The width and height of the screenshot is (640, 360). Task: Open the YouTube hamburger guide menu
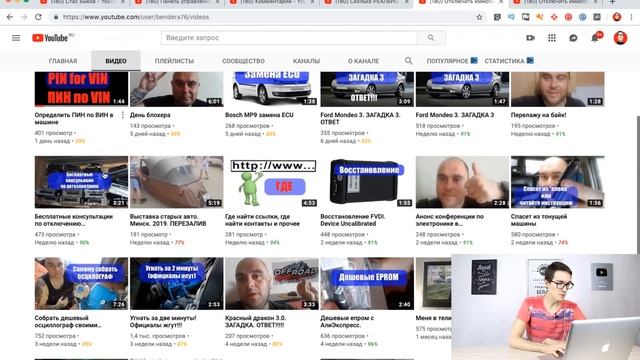coord(16,38)
